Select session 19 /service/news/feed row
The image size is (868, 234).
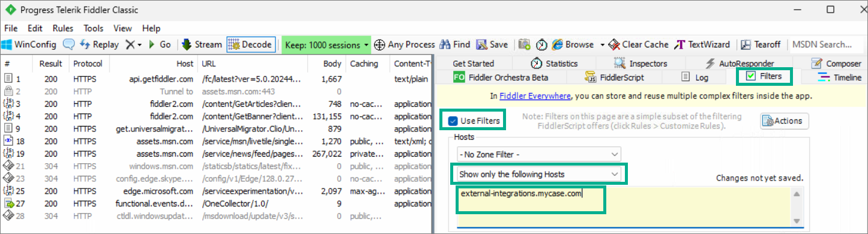pos(217,154)
